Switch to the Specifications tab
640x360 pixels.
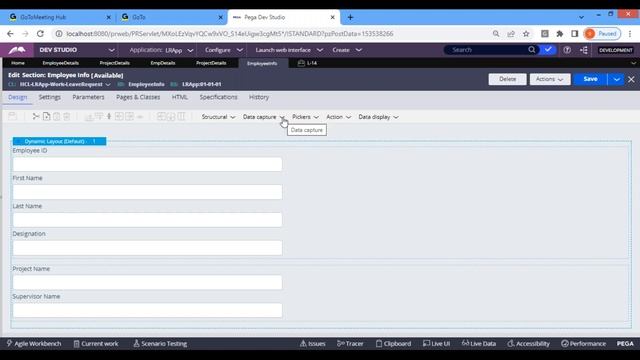[218, 97]
